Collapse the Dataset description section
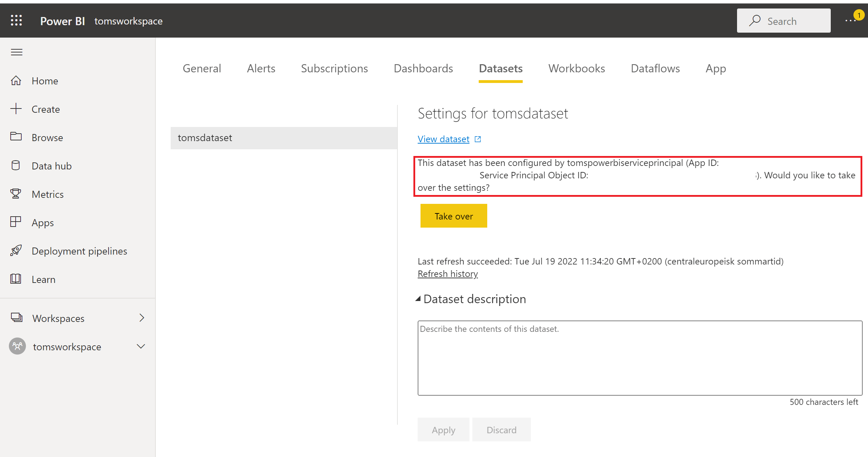Image resolution: width=868 pixels, height=457 pixels. coord(419,299)
